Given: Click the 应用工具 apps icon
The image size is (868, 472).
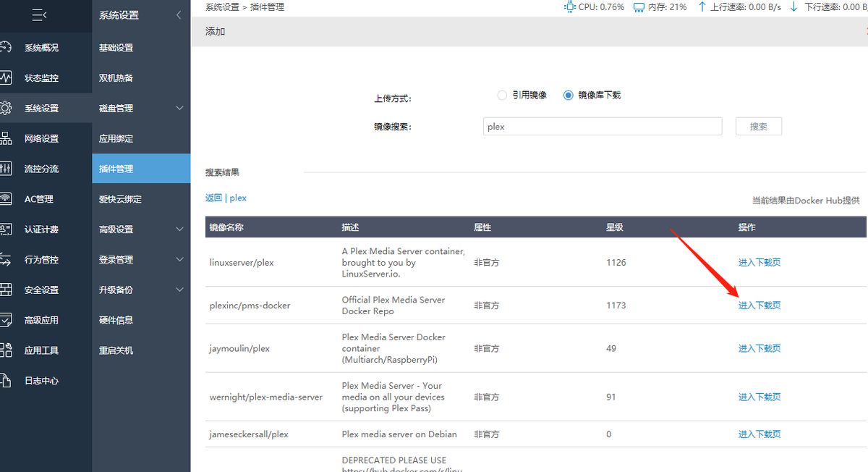Looking at the screenshot, I should click(x=6, y=350).
